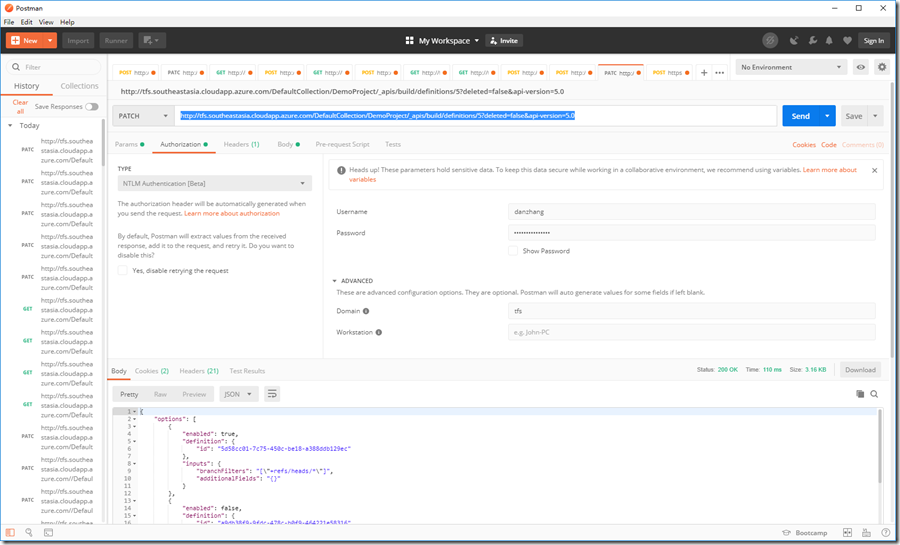900x545 pixels.
Task: Open the New button dropdown arrow
Action: pos(51,41)
